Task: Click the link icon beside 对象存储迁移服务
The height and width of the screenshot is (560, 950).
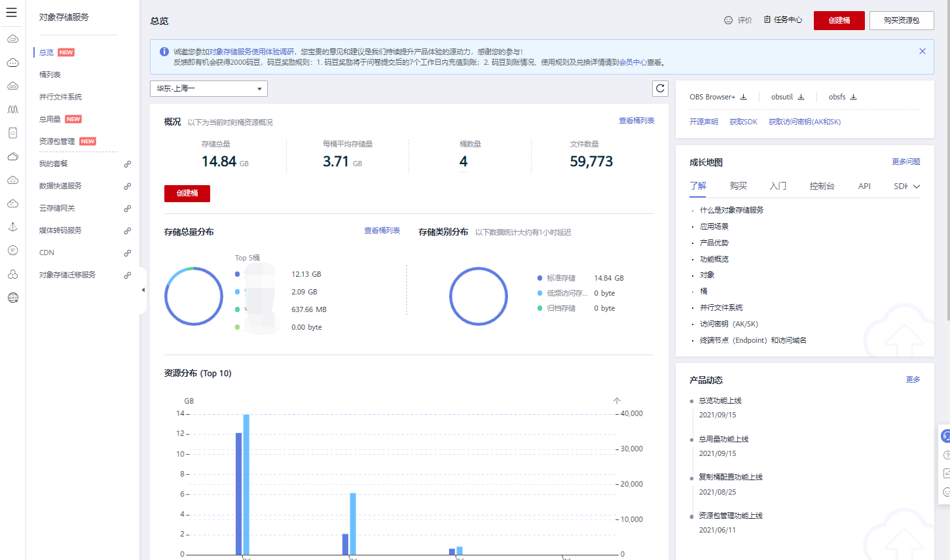Action: (x=128, y=275)
